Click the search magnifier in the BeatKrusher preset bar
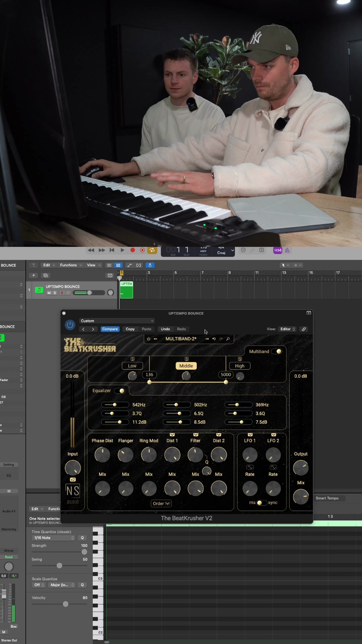The height and width of the screenshot is (644, 362). [x=228, y=339]
